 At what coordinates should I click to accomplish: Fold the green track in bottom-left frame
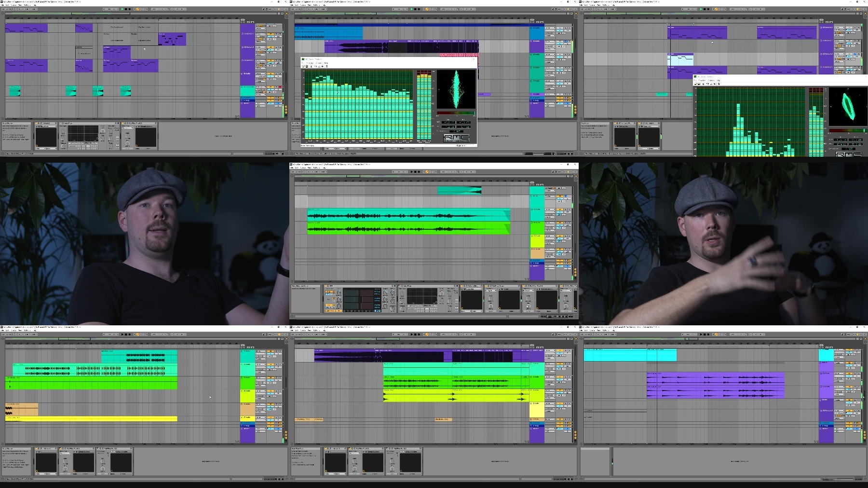pos(242,377)
